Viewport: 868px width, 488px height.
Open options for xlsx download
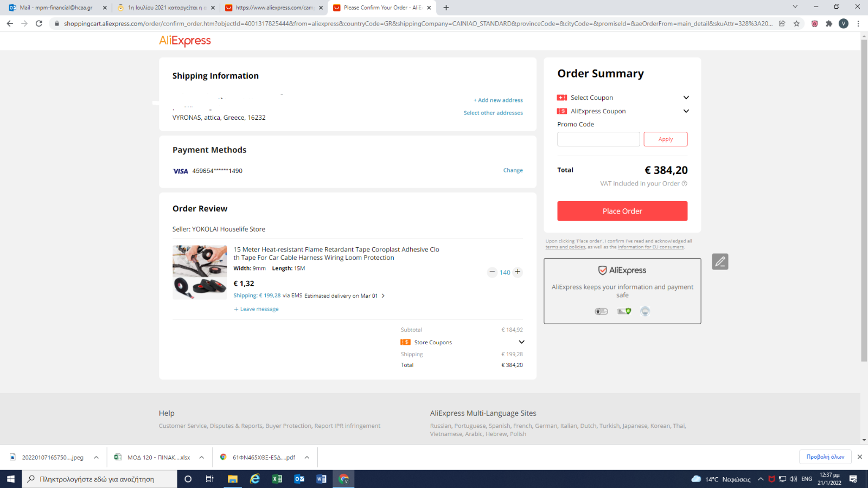point(201,457)
